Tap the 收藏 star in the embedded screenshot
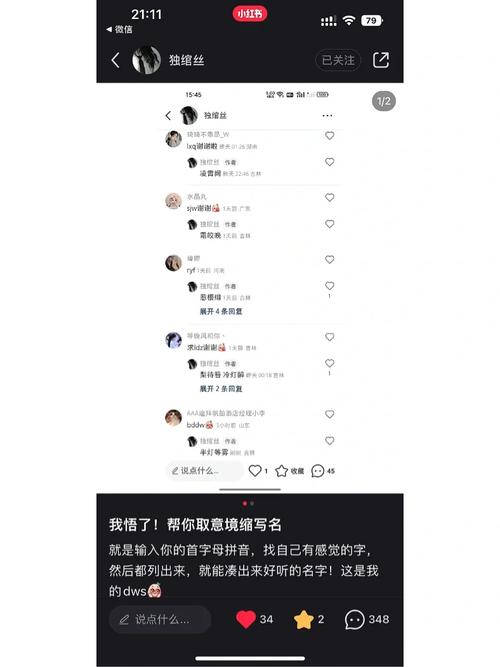This screenshot has width=500, height=667. point(282,471)
